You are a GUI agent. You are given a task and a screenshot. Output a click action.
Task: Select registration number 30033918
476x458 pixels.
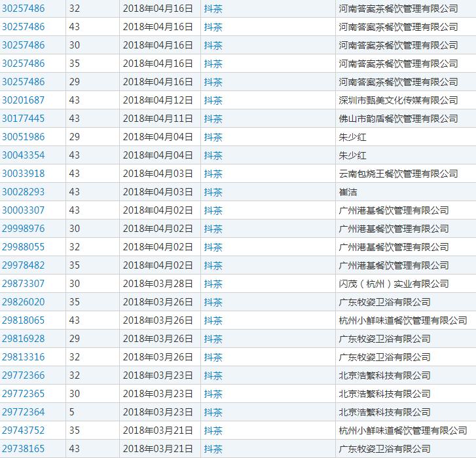click(x=24, y=174)
